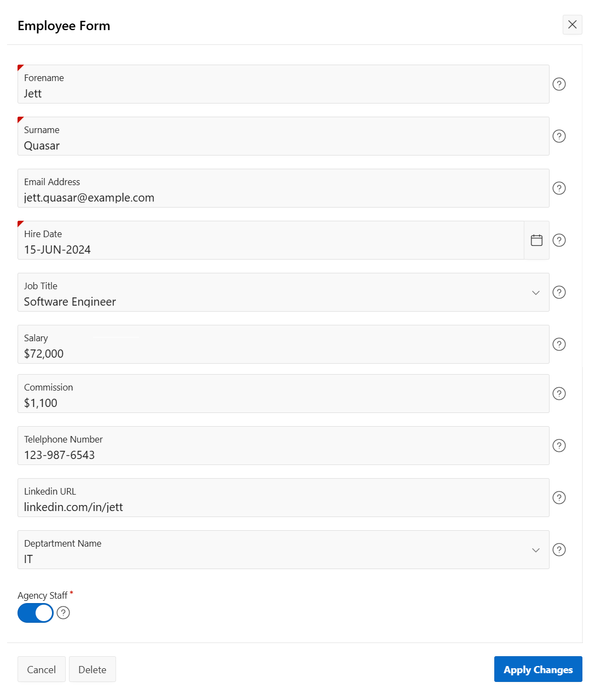Click the Linkedin URL help icon
This screenshot has height=700, width=595.
559,497
